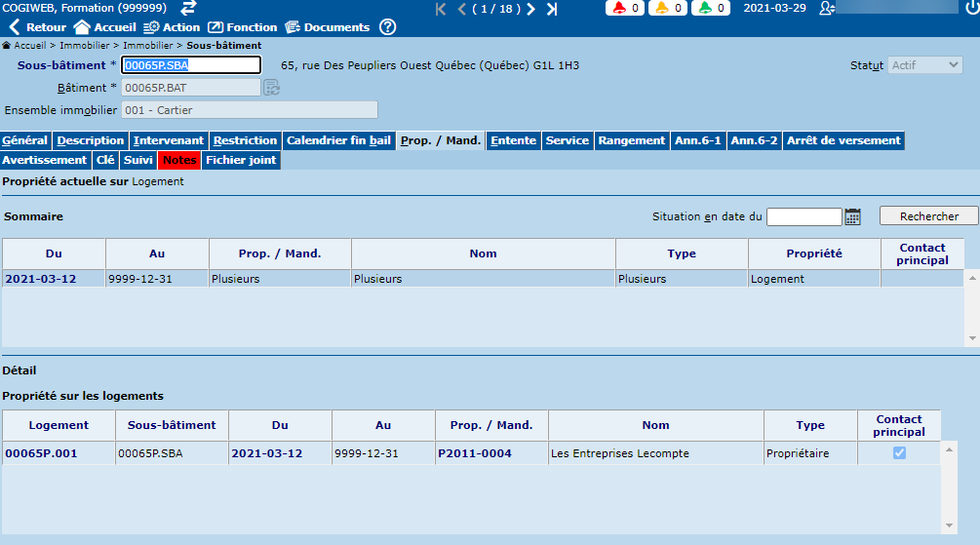Click the Sommaire table scrollbar down arrow
The width and height of the screenshot is (980, 545).
pyautogui.click(x=972, y=338)
